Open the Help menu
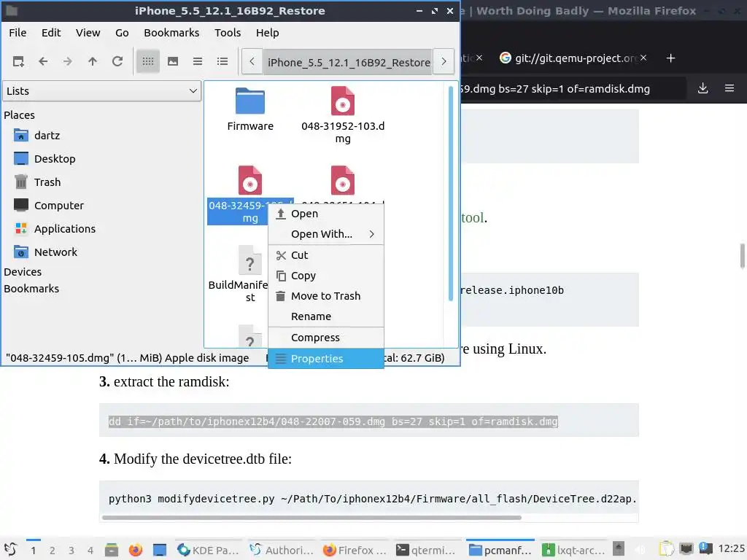This screenshot has width=747, height=560. (267, 33)
